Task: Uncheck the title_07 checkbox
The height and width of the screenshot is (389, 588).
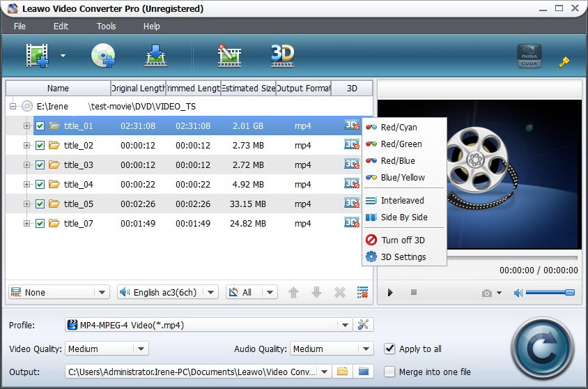Action: 40,223
